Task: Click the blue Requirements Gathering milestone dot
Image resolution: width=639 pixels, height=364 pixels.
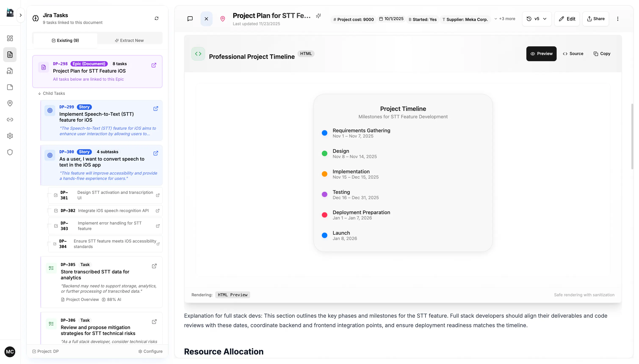Action: tap(324, 133)
